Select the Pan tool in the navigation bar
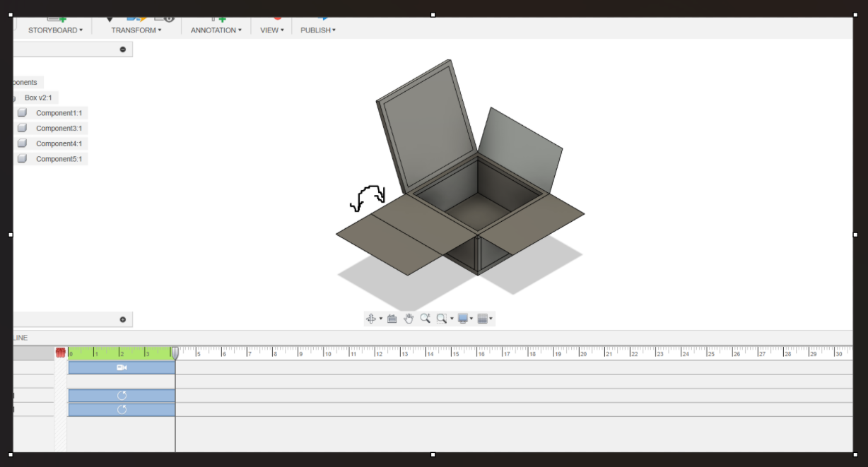 pos(409,318)
